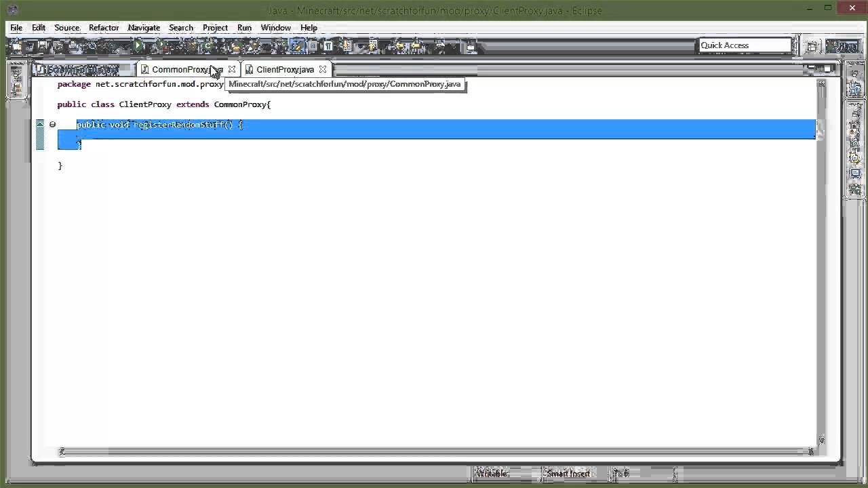Click the 'public class ClientProxy' declaration line

pos(164,104)
